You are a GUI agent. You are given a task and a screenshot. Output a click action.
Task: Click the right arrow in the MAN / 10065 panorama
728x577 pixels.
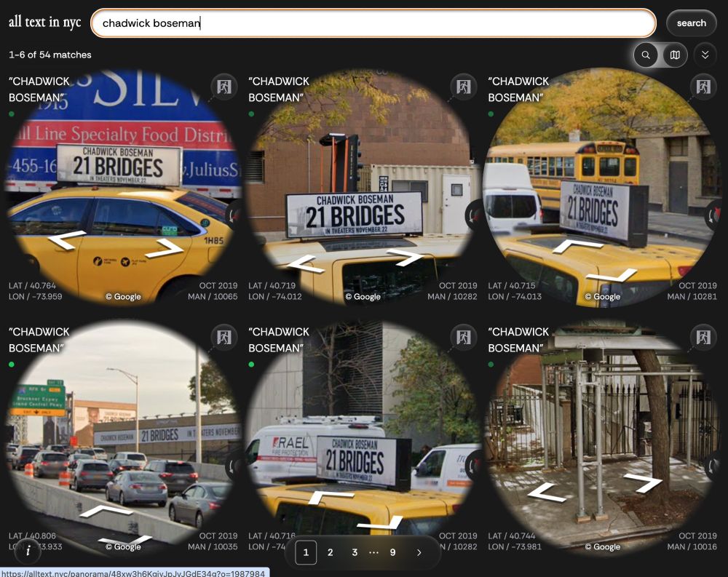[x=164, y=248]
